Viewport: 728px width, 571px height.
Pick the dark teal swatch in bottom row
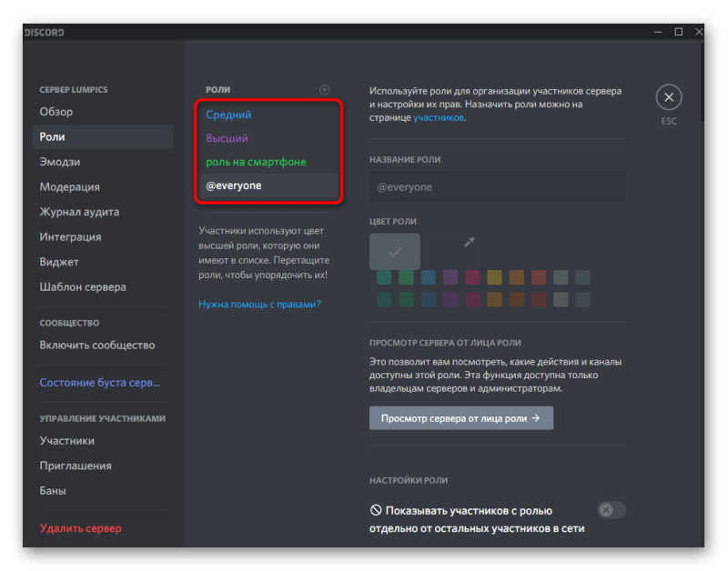click(384, 299)
